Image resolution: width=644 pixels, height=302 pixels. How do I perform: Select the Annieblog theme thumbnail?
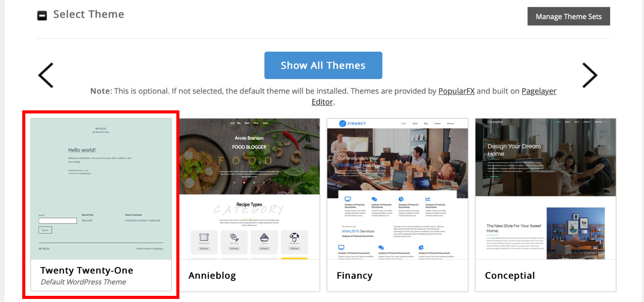(250, 189)
